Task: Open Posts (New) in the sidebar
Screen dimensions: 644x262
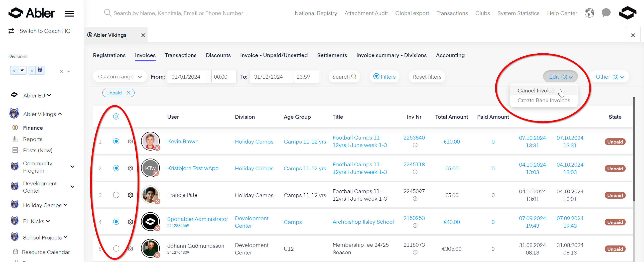Action: (38, 151)
